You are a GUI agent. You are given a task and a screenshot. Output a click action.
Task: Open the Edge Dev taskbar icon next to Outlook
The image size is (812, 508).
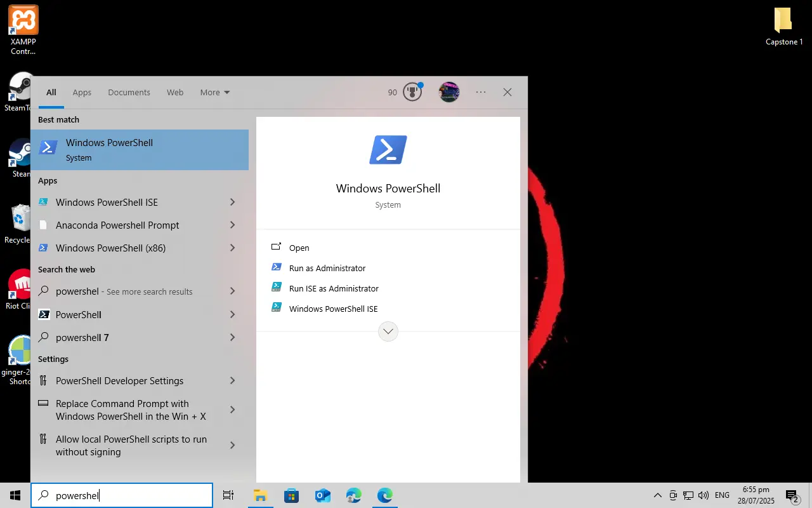(x=353, y=495)
